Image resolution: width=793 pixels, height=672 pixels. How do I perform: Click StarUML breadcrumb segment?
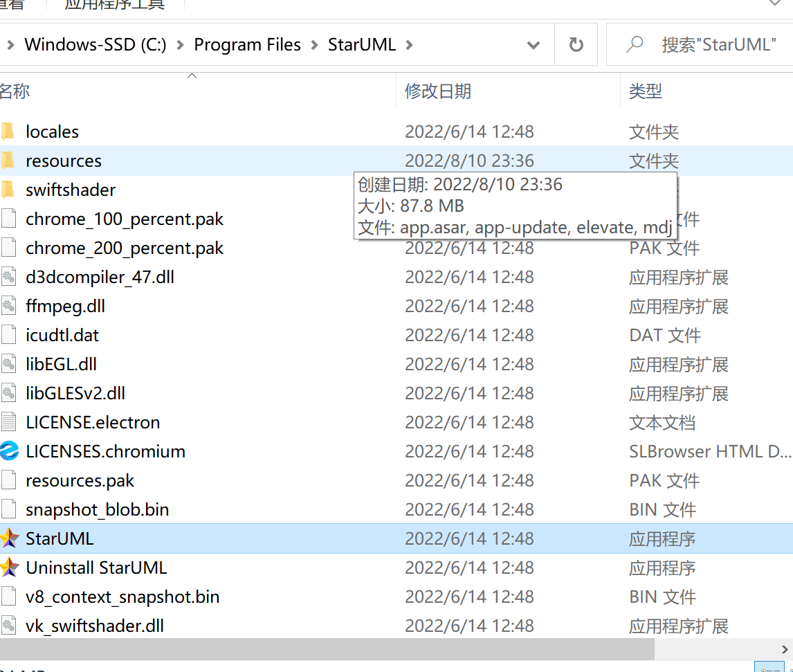coord(362,44)
